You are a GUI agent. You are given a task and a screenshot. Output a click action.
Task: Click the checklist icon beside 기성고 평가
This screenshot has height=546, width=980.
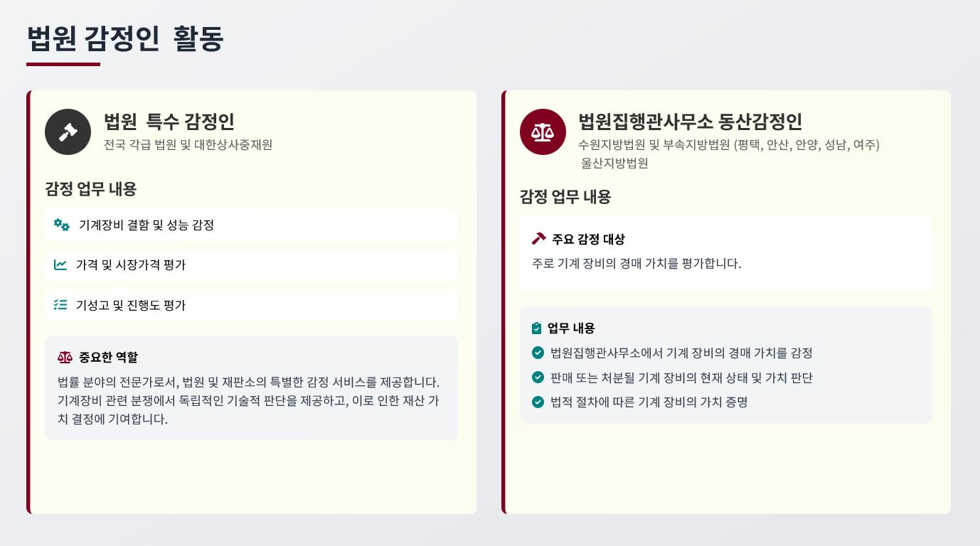pyautogui.click(x=60, y=305)
